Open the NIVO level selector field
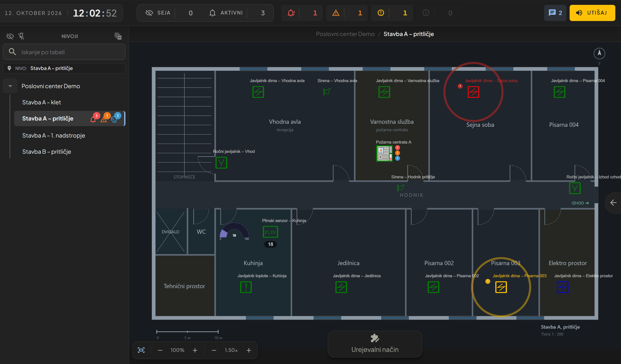 [64, 68]
